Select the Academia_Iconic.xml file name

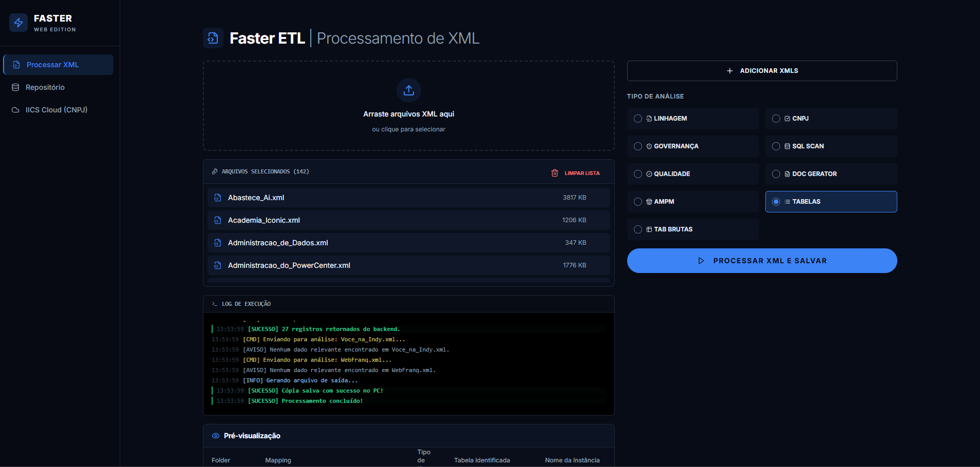coord(264,220)
